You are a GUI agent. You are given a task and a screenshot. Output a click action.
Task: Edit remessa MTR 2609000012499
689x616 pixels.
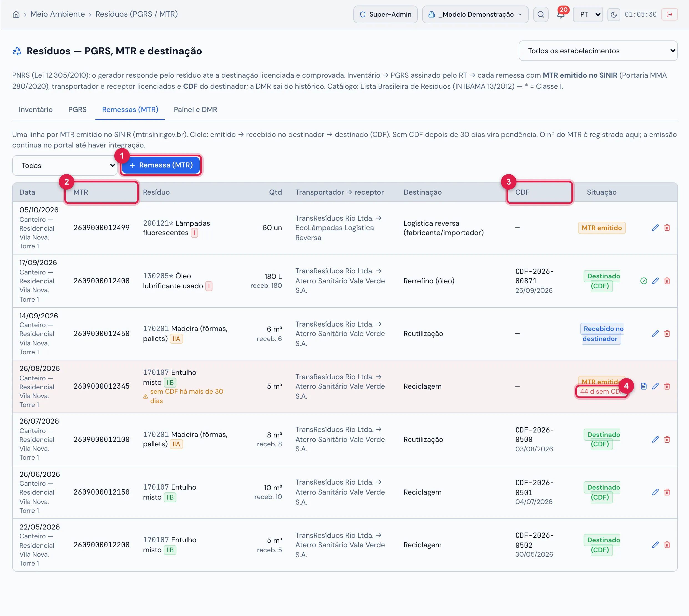(655, 228)
